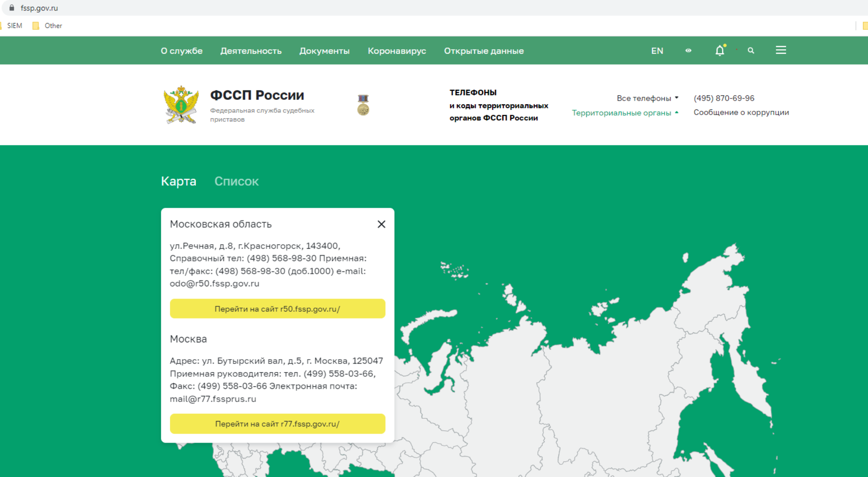Screen dimensions: 868x477
Task: Click Перейти на сайт r77.fssp.gov.ru button
Action: click(277, 424)
